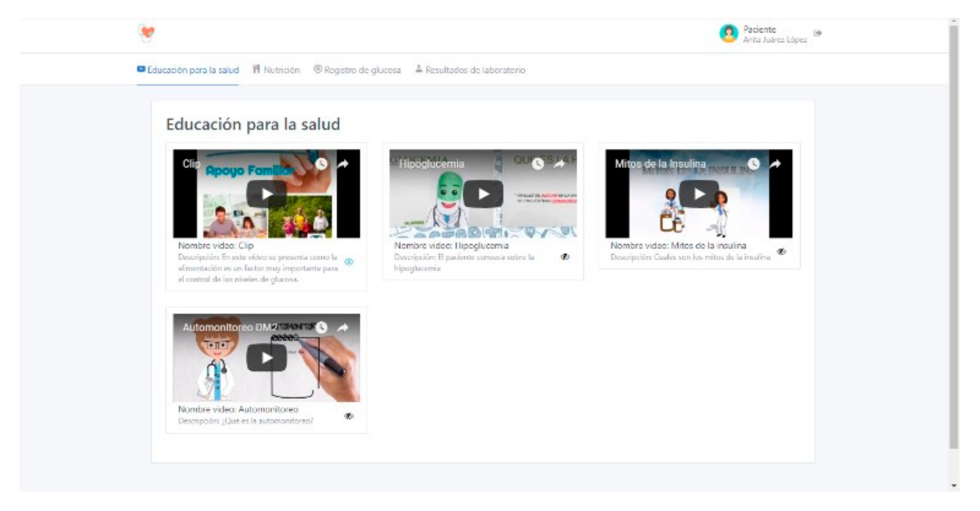
Task: Switch to Registro de glucosa tab
Action: pyautogui.click(x=357, y=70)
